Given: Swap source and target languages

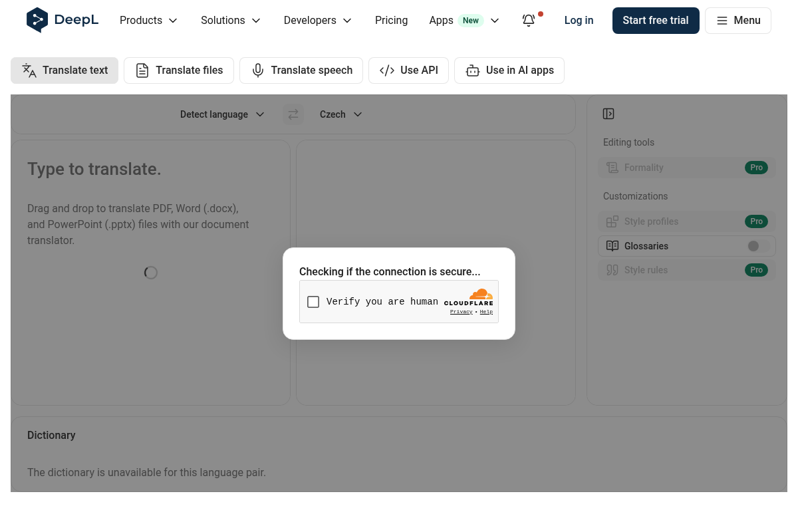Looking at the screenshot, I should click(293, 114).
